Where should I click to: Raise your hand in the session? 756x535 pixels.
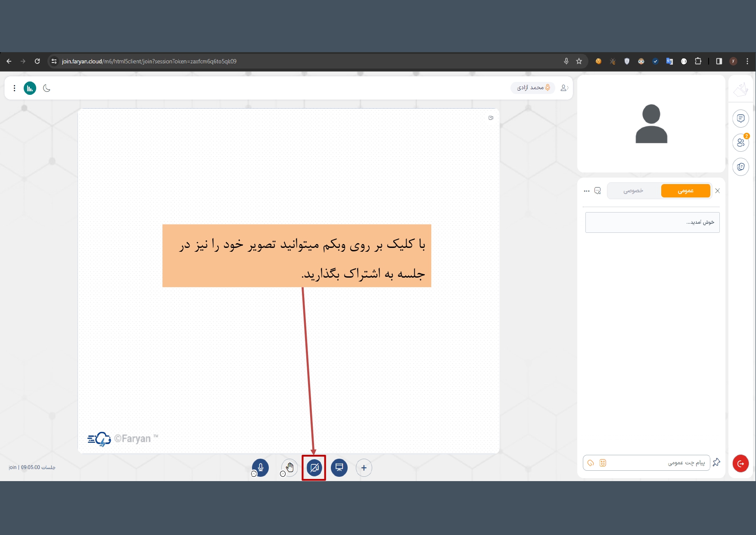pos(290,467)
